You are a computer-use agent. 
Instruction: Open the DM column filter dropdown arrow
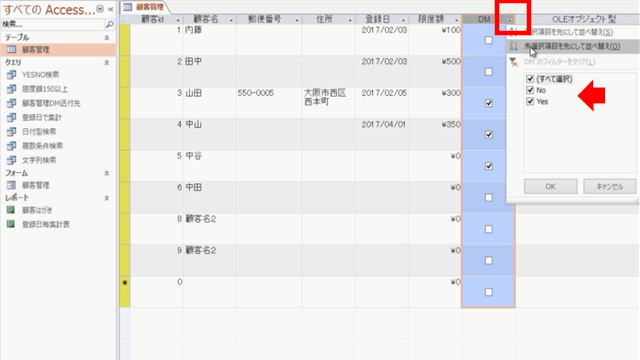tap(510, 19)
